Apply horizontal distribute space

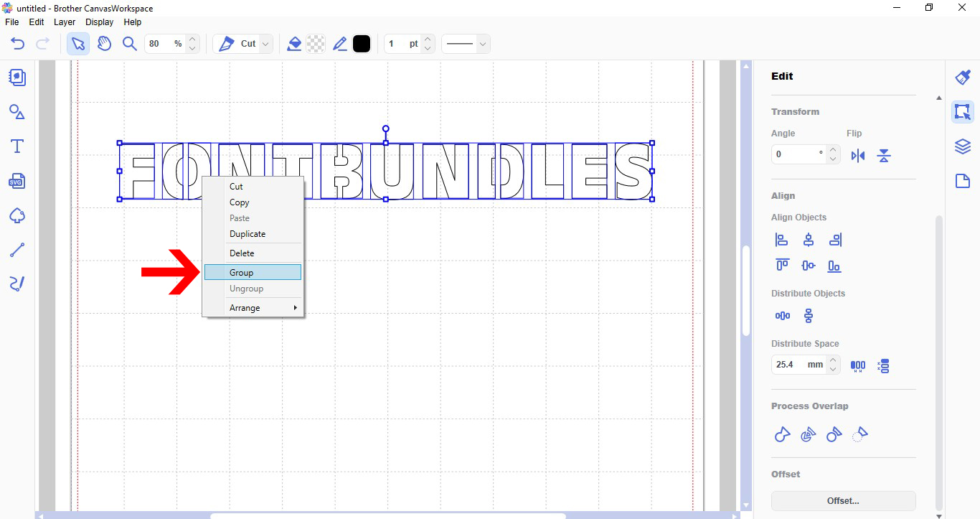[x=858, y=365]
